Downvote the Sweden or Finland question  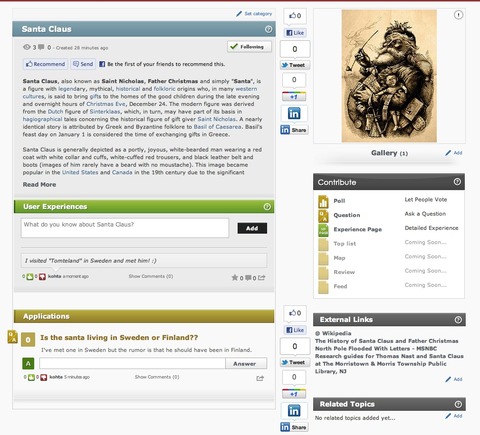43,377
